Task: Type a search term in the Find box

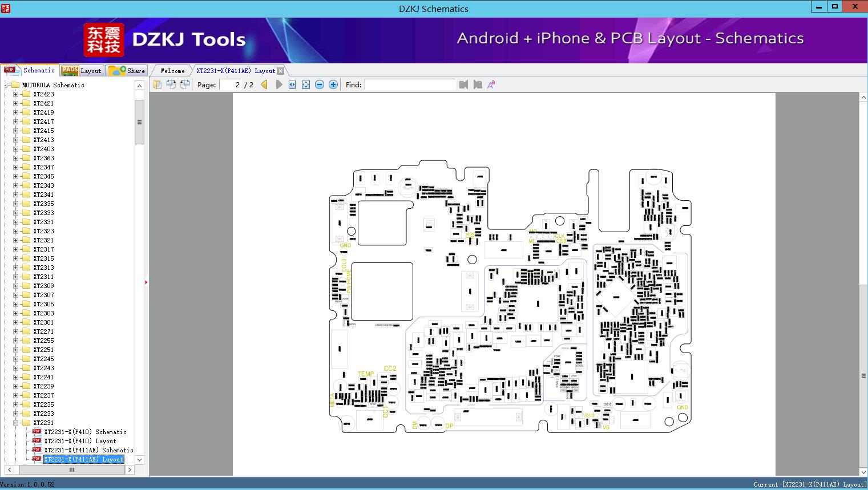Action: [x=410, y=84]
